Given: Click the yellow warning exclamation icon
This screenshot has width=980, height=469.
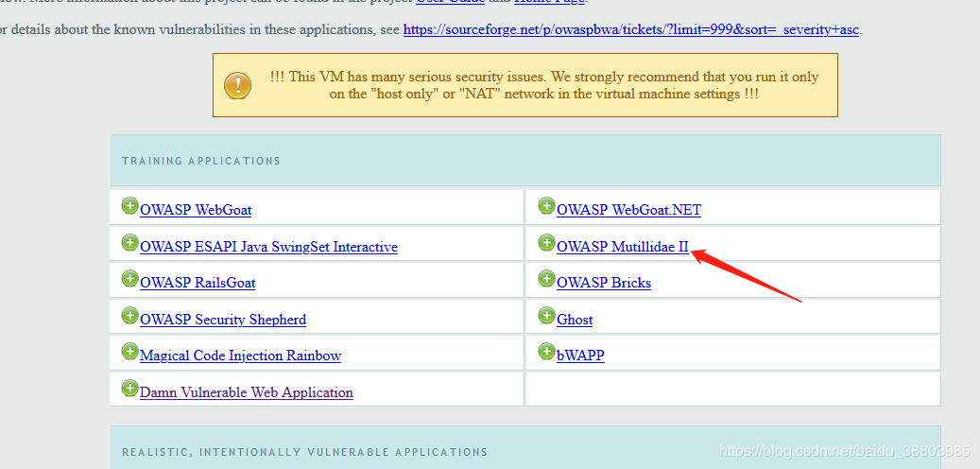Looking at the screenshot, I should pos(237,85).
